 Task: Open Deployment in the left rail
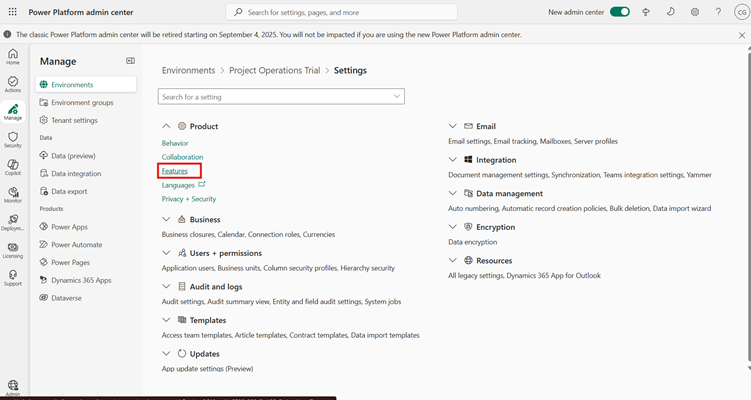point(13,222)
